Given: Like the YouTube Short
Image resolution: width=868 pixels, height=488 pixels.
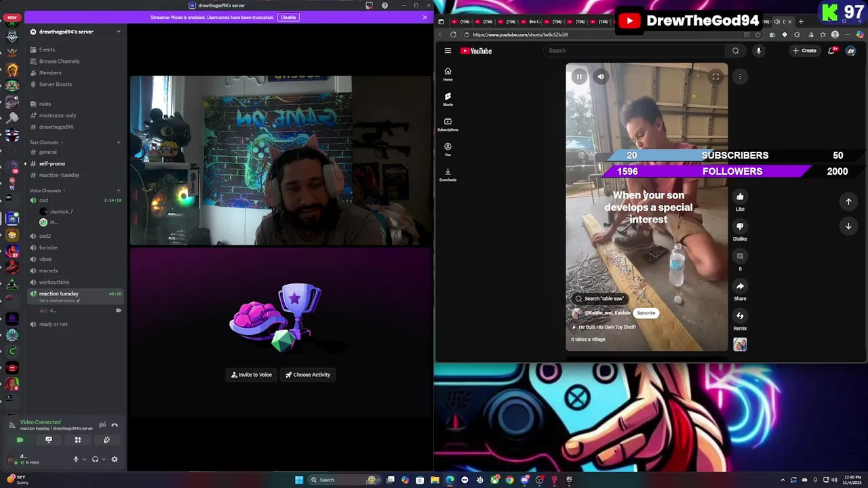Looking at the screenshot, I should (x=740, y=197).
